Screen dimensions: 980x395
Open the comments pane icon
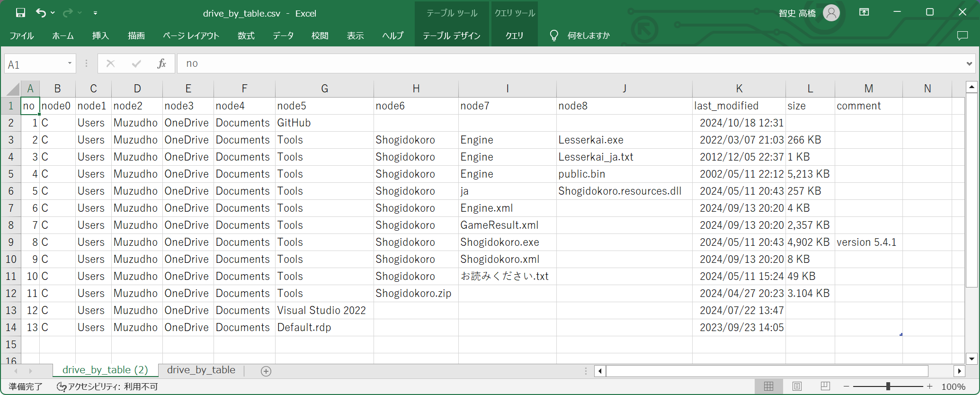962,36
